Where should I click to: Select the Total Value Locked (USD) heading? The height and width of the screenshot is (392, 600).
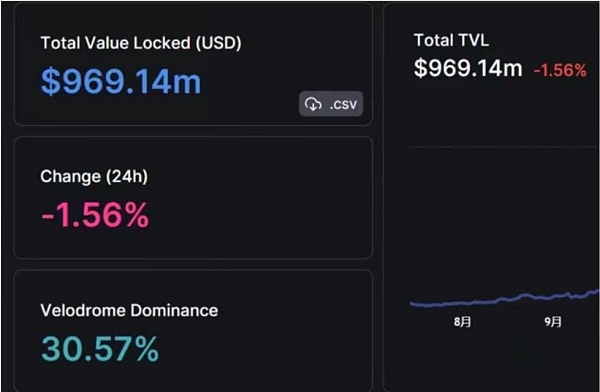tap(141, 43)
